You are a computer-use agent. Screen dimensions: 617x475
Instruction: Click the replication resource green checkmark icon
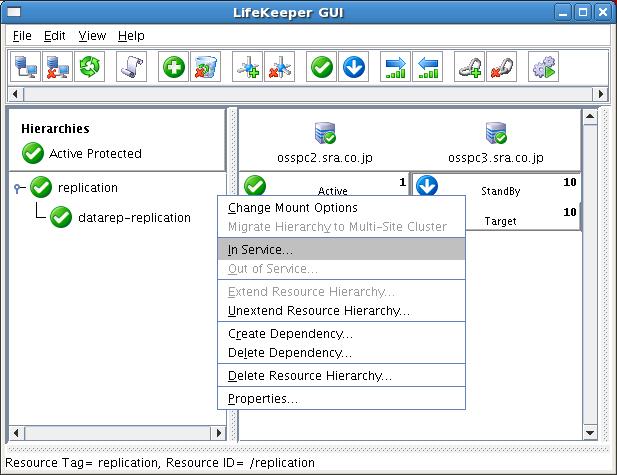41,187
